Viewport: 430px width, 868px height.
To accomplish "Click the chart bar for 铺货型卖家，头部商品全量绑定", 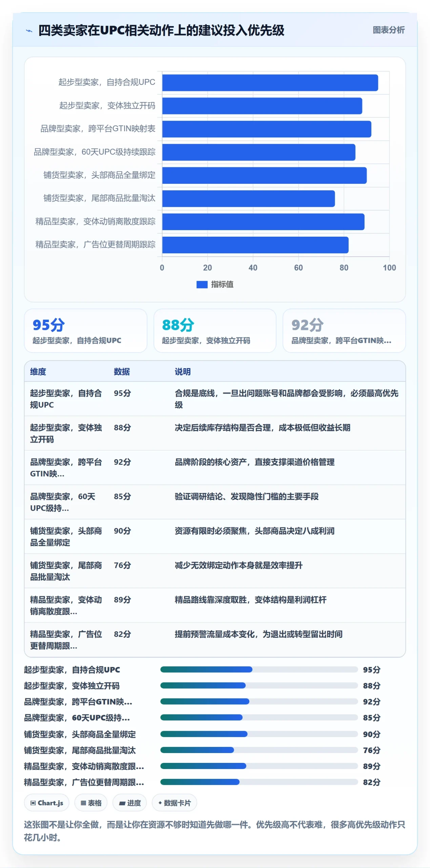I will click(264, 175).
